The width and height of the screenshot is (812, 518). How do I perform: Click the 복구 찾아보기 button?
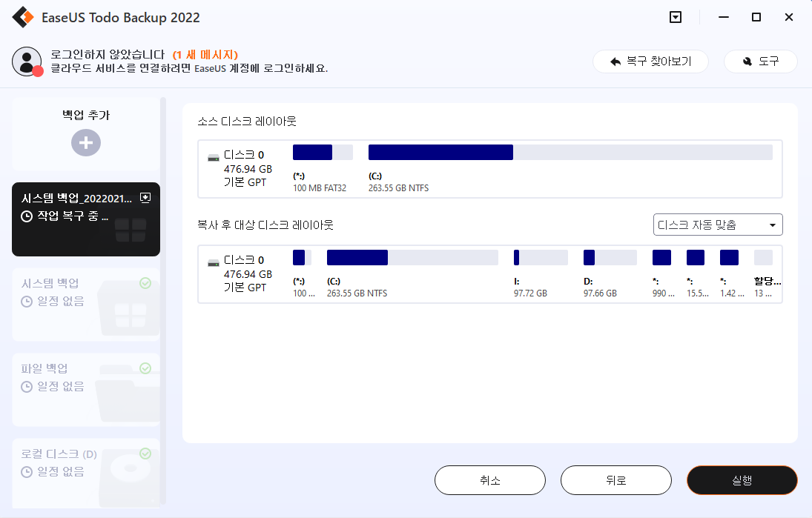[x=650, y=62]
